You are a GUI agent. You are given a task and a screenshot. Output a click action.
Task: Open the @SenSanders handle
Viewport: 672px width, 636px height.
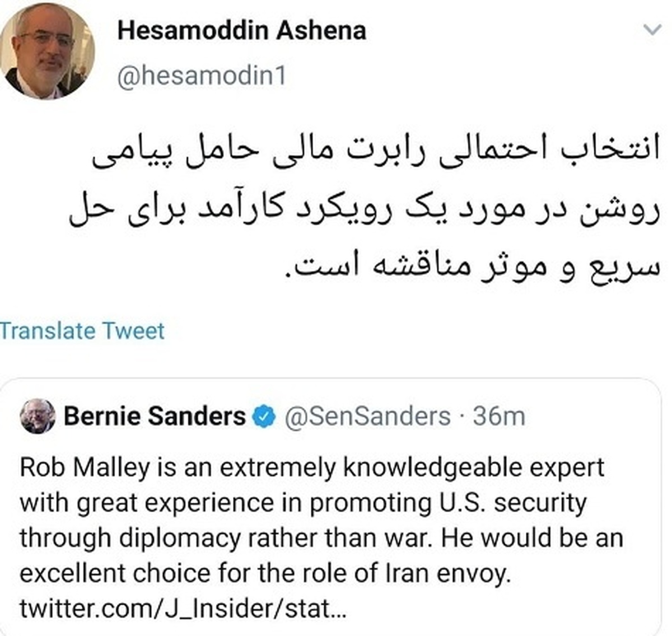[x=368, y=417]
